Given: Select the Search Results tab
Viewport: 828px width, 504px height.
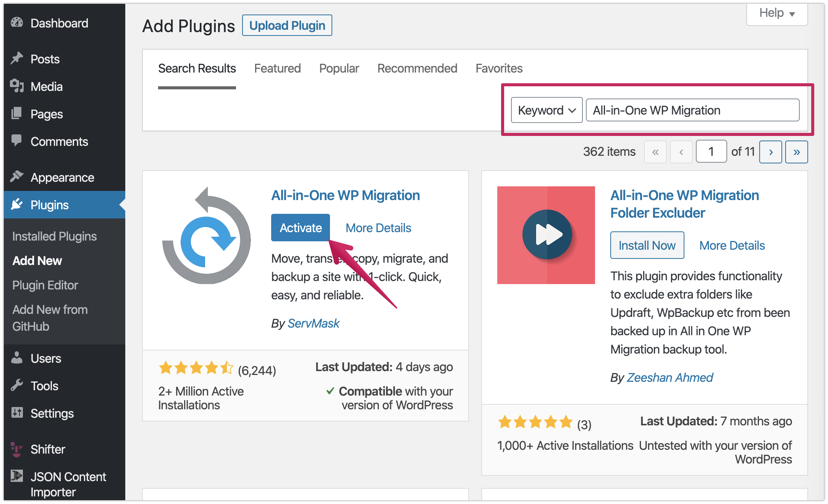Looking at the screenshot, I should pos(197,68).
